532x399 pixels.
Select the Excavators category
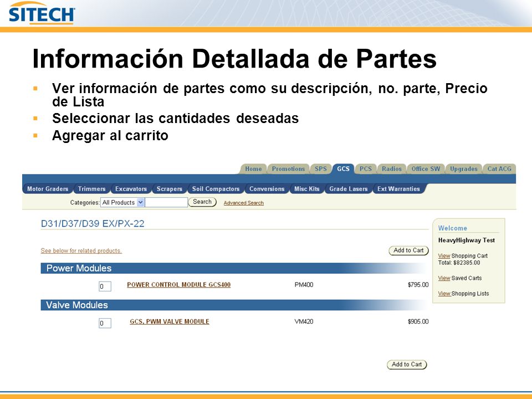pyautogui.click(x=131, y=189)
